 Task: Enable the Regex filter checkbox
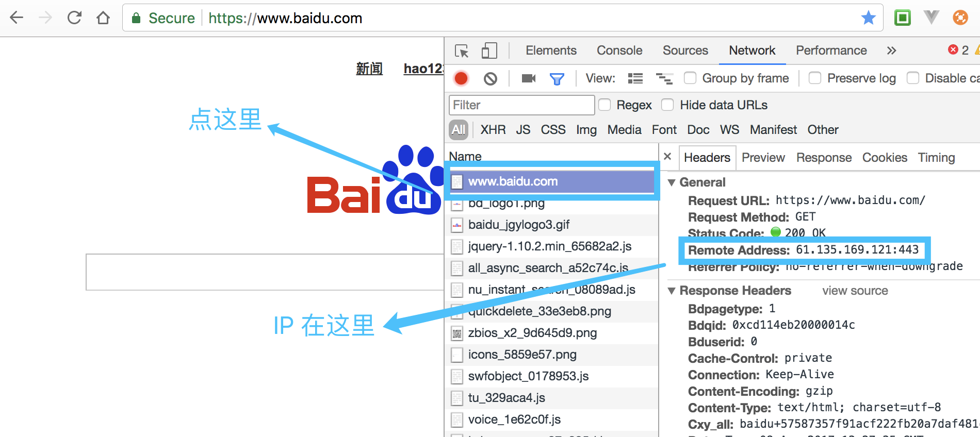(605, 105)
